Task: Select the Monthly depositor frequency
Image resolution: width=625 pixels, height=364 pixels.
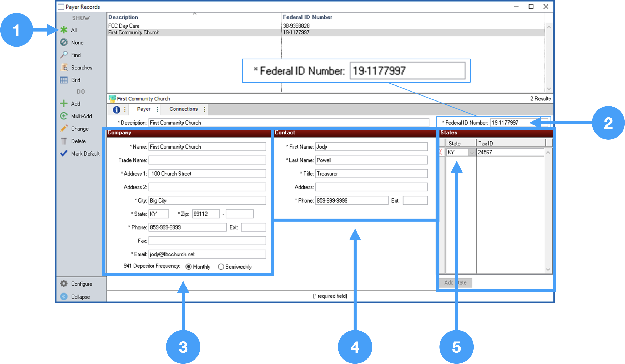Action: [189, 266]
